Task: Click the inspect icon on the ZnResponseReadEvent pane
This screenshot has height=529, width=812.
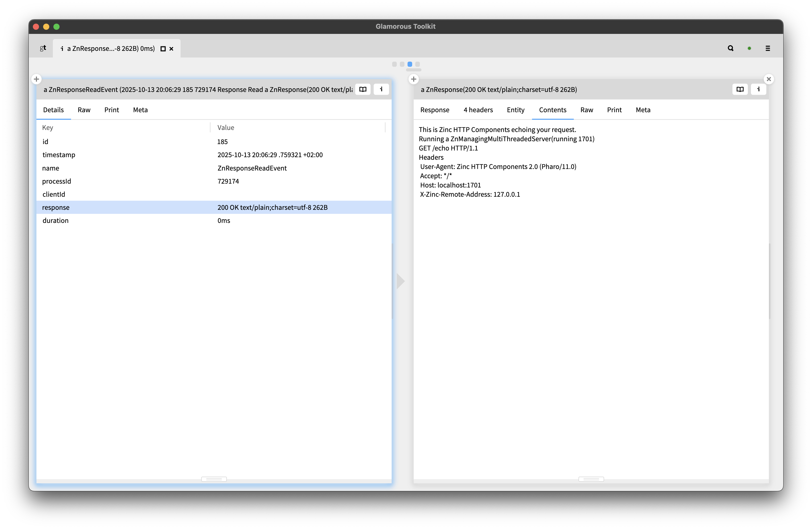Action: click(381, 89)
